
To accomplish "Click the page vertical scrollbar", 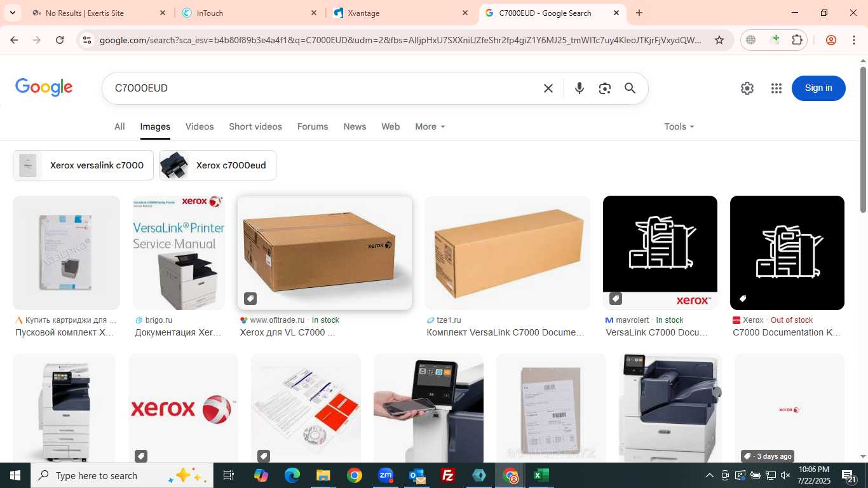I will tap(863, 140).
